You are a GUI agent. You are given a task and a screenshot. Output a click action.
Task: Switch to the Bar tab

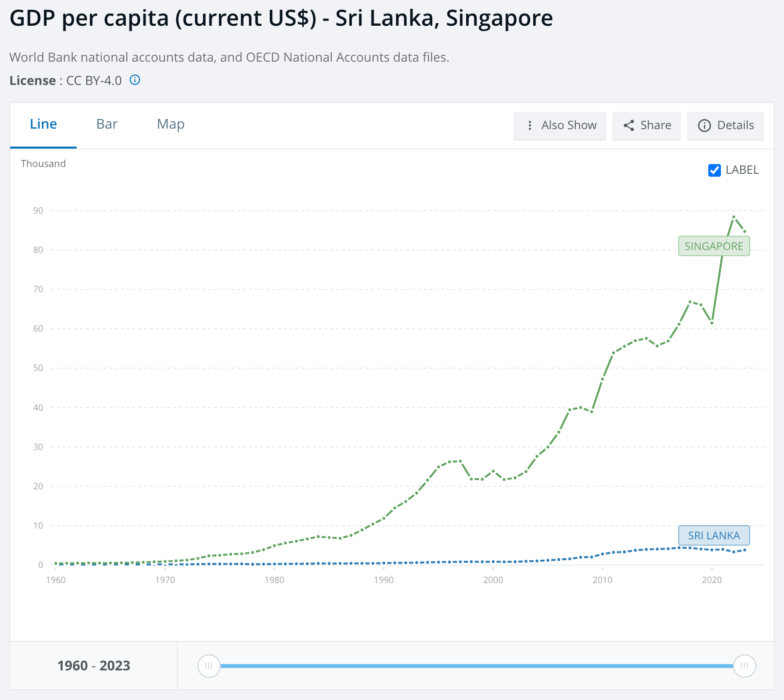pyautogui.click(x=107, y=124)
